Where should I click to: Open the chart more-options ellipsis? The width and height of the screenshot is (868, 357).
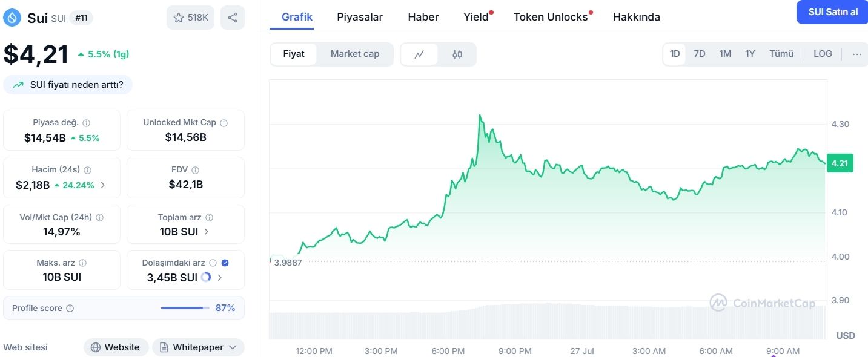(856, 54)
